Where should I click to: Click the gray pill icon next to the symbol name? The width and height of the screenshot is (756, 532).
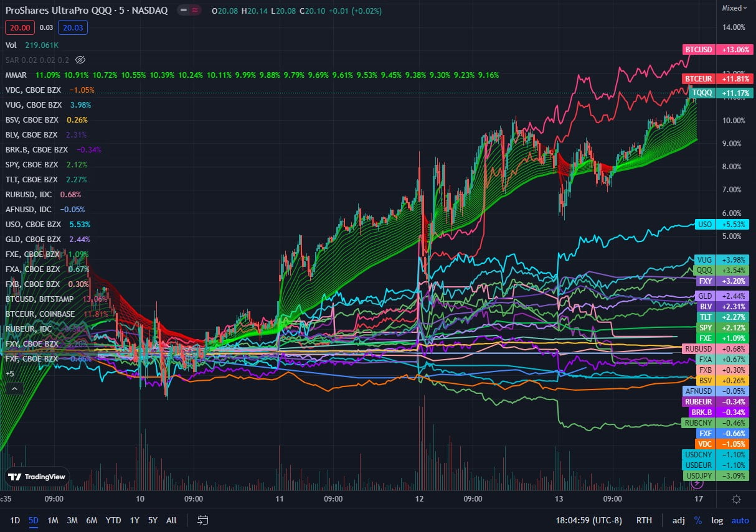click(x=182, y=11)
